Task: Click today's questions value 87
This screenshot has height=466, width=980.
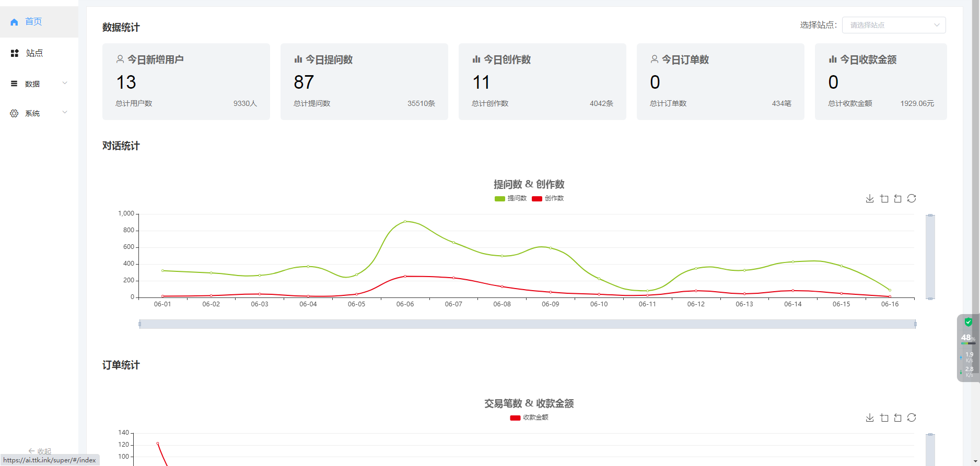Action: pos(304,82)
